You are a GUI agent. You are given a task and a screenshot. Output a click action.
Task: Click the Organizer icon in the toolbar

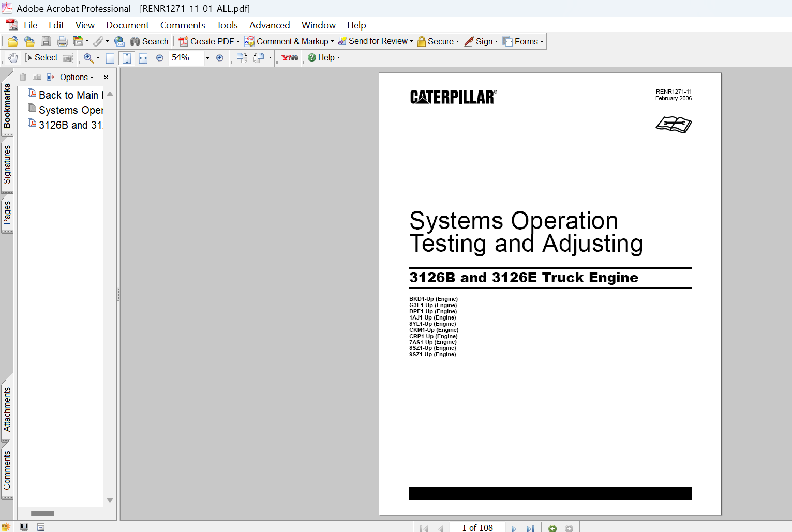[x=78, y=41]
